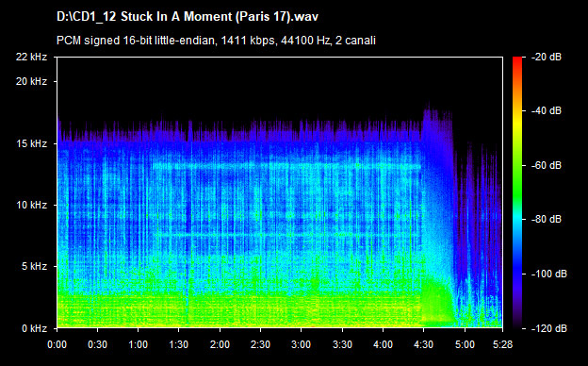
Task: Click the -60 dB color scale label
Action: pyautogui.click(x=547, y=165)
